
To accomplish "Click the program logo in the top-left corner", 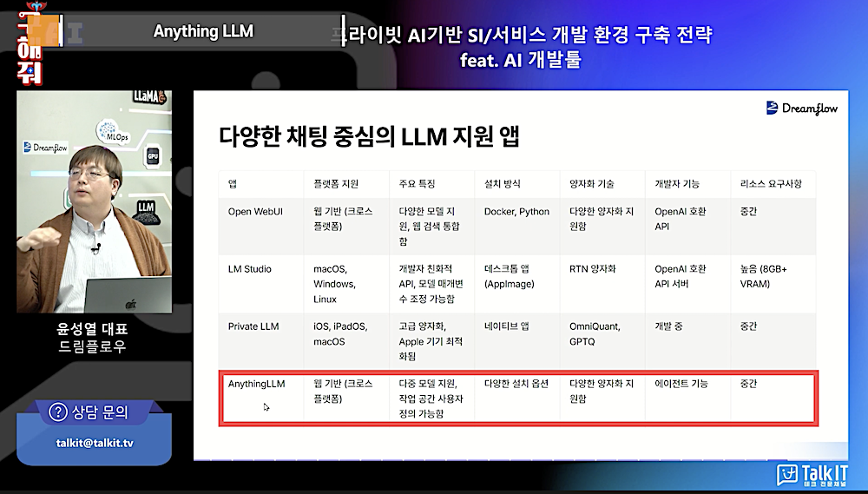I will point(30,43).
